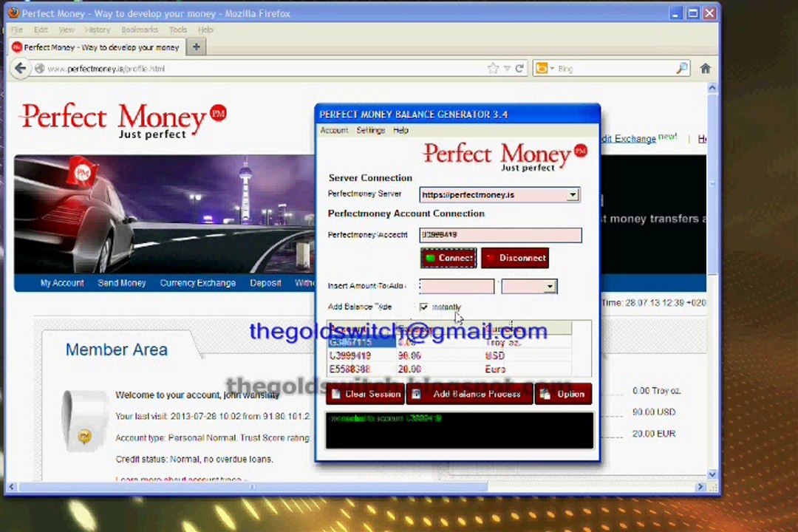Click the black log console area
Image resolution: width=798 pixels, height=532 pixels.
(x=460, y=431)
